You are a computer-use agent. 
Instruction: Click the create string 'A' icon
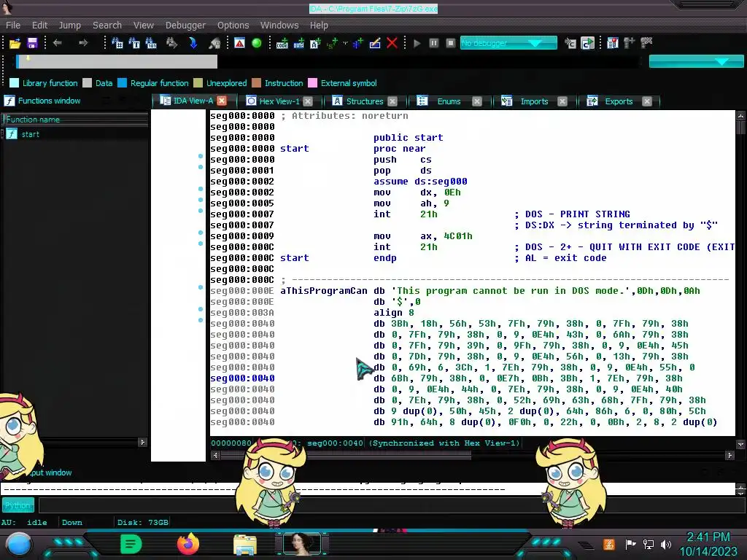pos(315,43)
